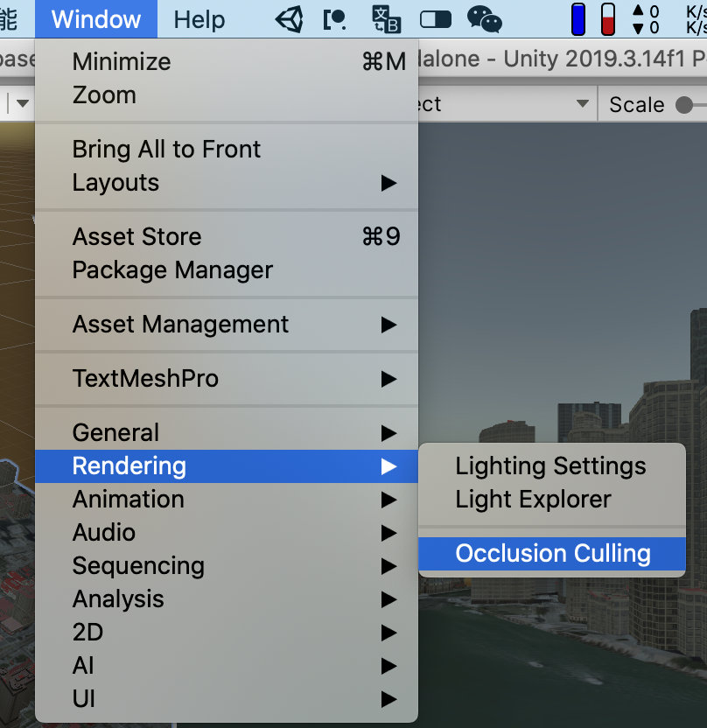
Task: Expand the Sequencing submenu
Action: (x=227, y=566)
